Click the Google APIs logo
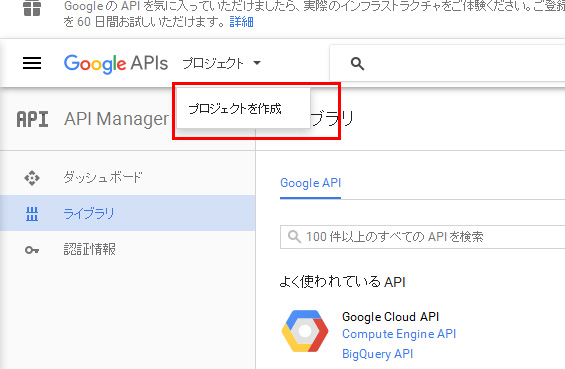This screenshot has height=369, width=565. tap(116, 64)
